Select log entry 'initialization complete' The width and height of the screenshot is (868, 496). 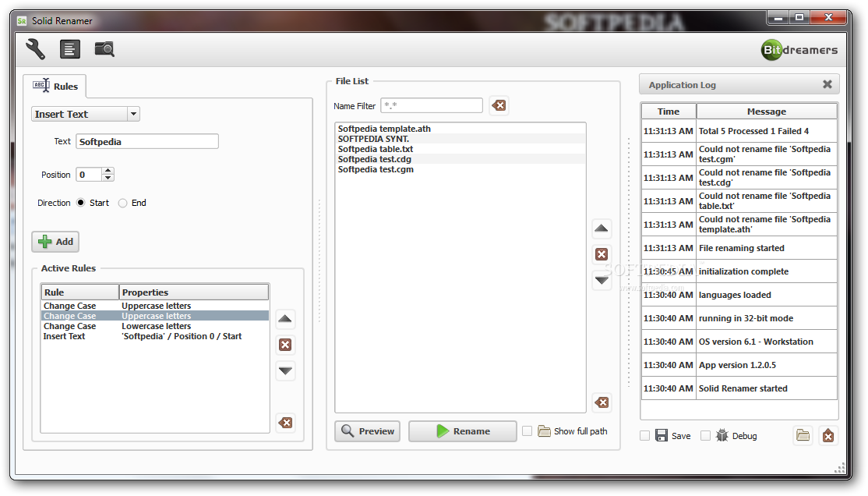click(739, 271)
